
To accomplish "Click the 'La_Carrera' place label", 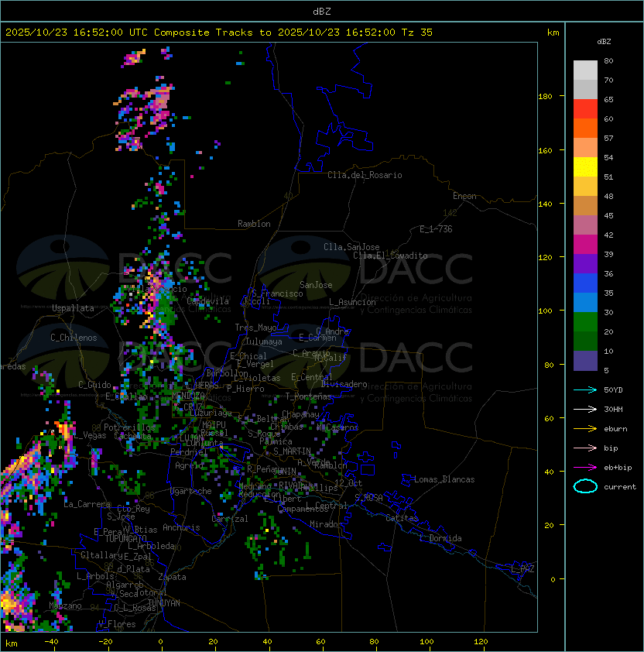I will click(x=87, y=504).
